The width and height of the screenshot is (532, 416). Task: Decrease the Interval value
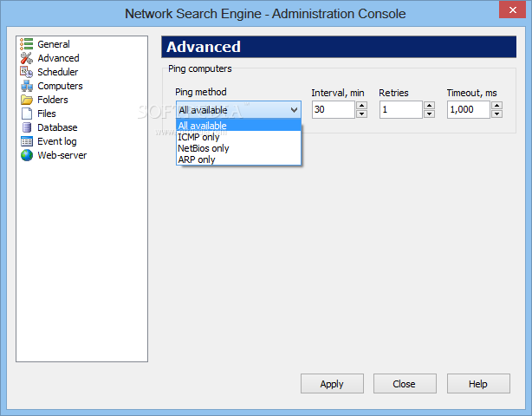(x=361, y=114)
